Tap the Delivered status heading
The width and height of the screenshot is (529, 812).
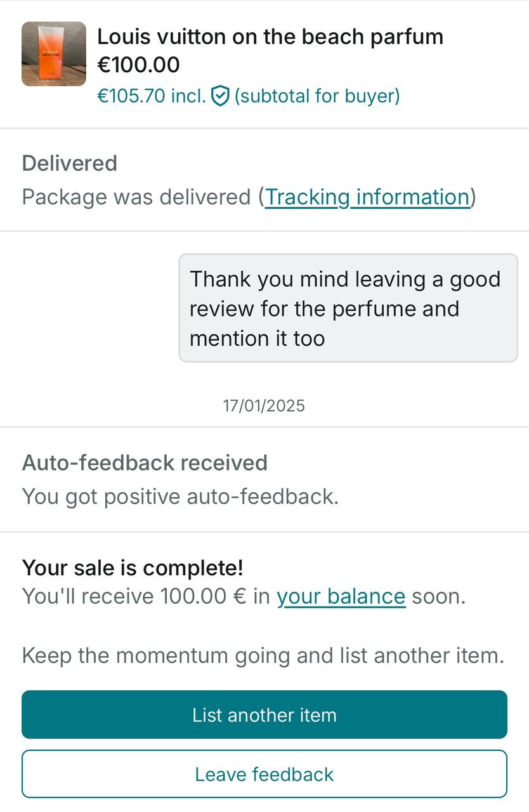coord(70,164)
